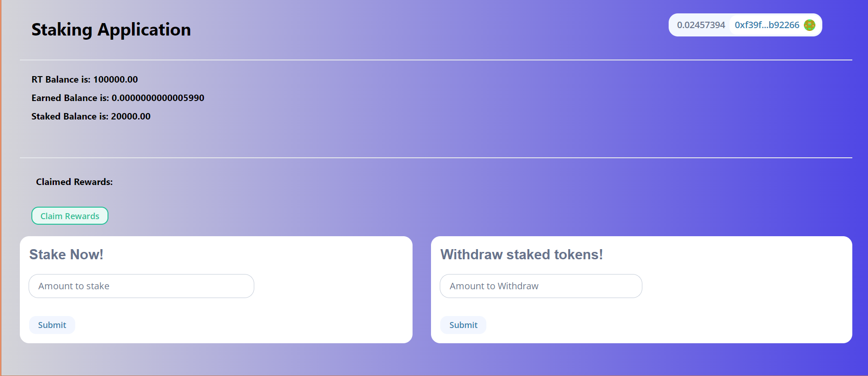Image resolution: width=868 pixels, height=376 pixels.
Task: Open the Stake Now! card heading
Action: click(x=66, y=254)
